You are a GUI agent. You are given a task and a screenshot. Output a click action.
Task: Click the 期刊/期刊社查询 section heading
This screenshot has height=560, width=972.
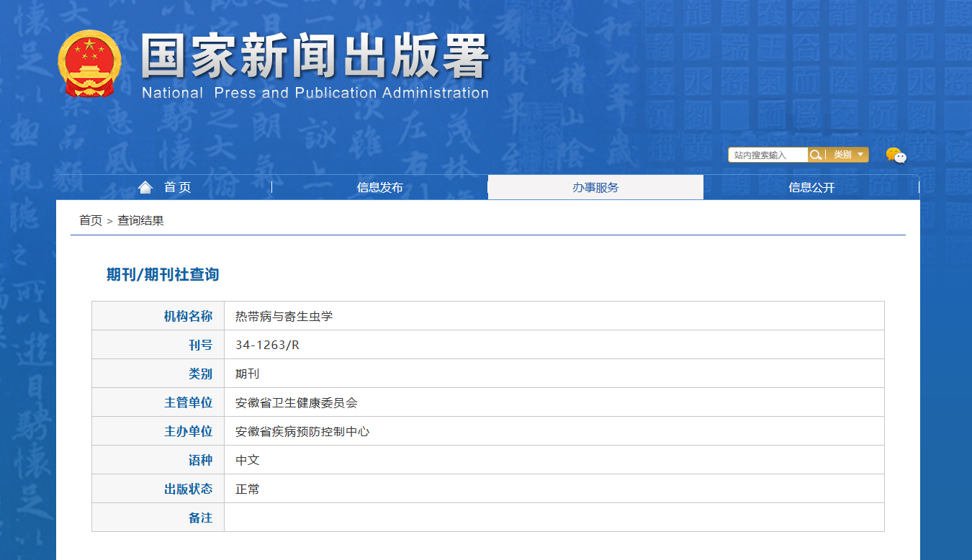(163, 274)
